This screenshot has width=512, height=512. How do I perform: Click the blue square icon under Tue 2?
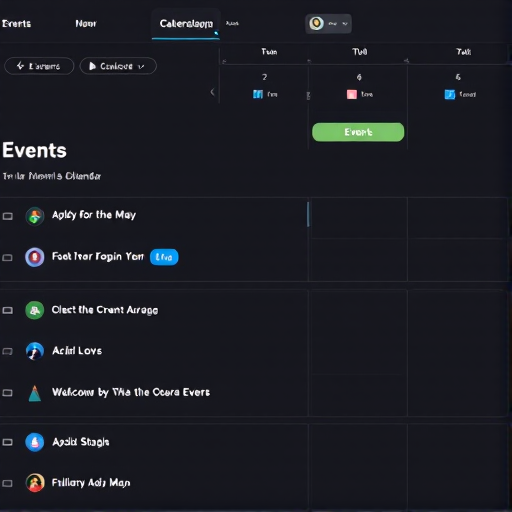258,94
